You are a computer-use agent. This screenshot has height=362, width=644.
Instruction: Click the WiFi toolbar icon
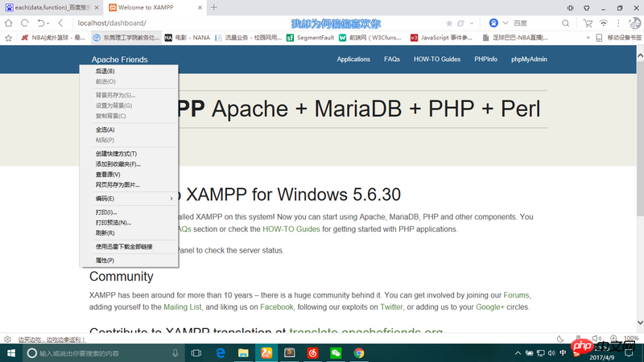pyautogui.click(x=603, y=23)
